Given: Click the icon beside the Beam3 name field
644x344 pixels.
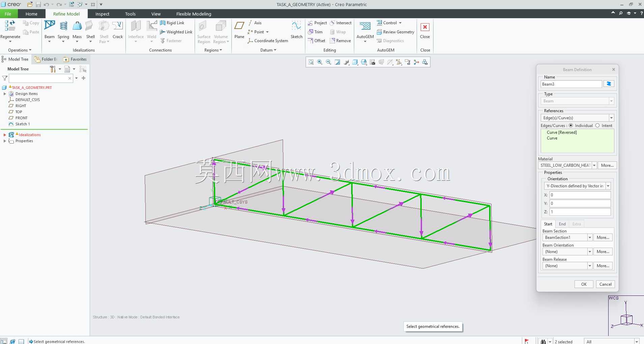Looking at the screenshot, I should pyautogui.click(x=609, y=84).
